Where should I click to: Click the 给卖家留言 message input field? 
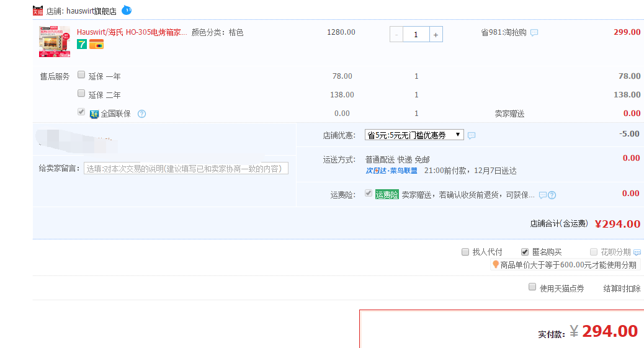186,169
